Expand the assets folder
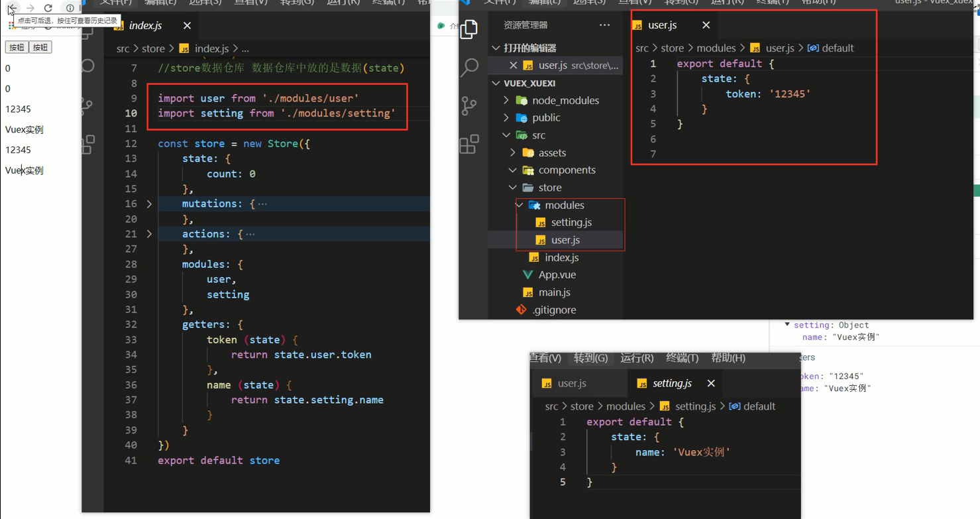The width and height of the screenshot is (980, 519). click(513, 152)
